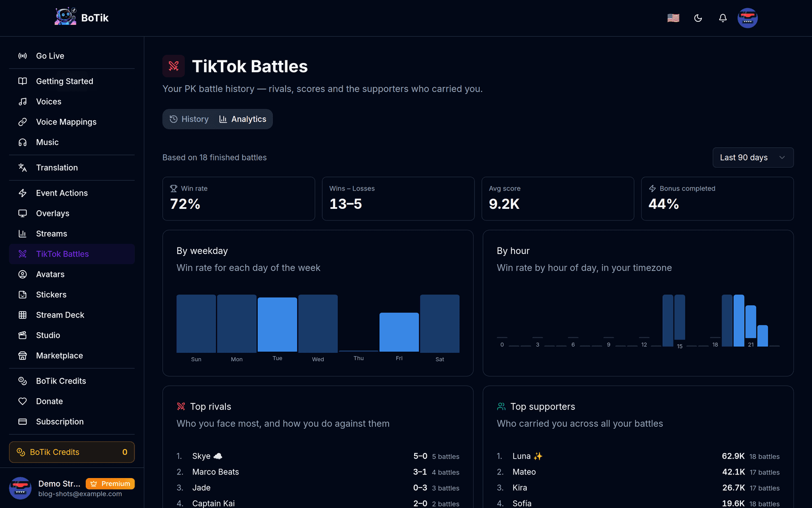This screenshot has width=812, height=508.
Task: Select the Analytics tab
Action: 243,119
